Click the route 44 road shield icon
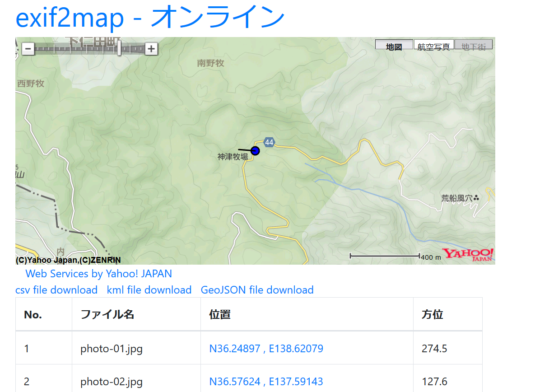 [268, 142]
